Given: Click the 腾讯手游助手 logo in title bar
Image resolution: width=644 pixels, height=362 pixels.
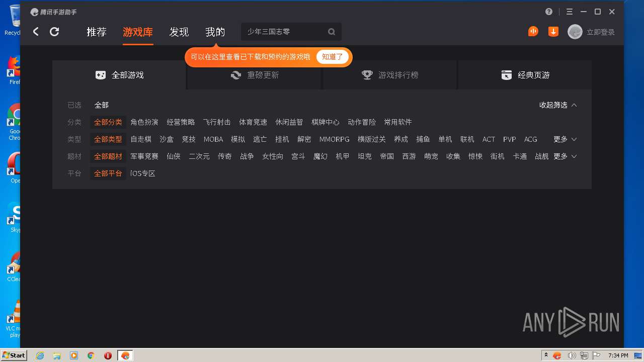Looking at the screenshot, I should [54, 12].
